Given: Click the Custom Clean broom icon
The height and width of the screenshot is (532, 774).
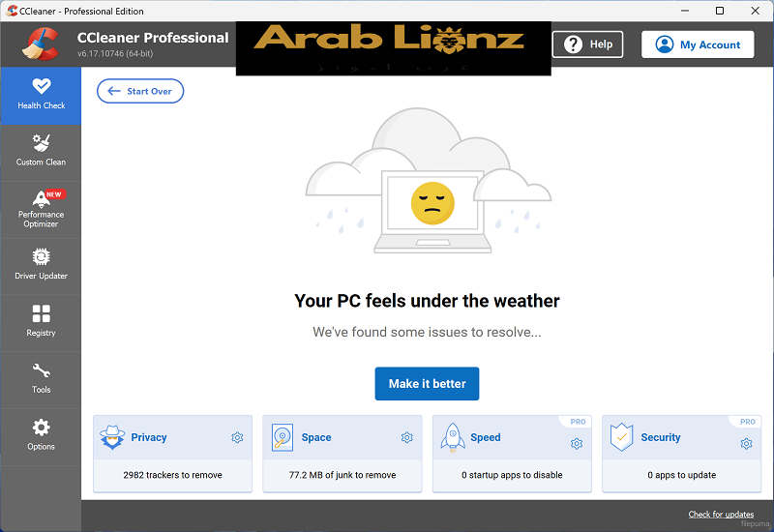Looking at the screenshot, I should pos(41,143).
